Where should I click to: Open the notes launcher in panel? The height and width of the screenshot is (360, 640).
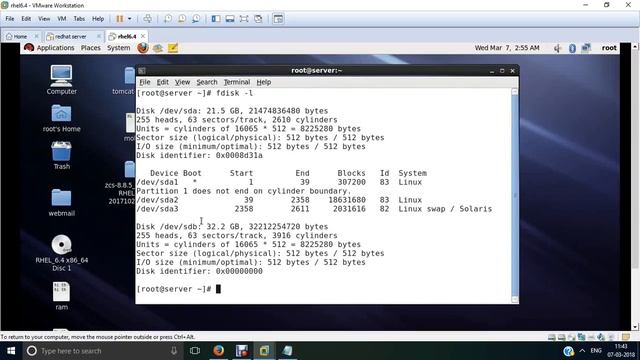pos(173,48)
